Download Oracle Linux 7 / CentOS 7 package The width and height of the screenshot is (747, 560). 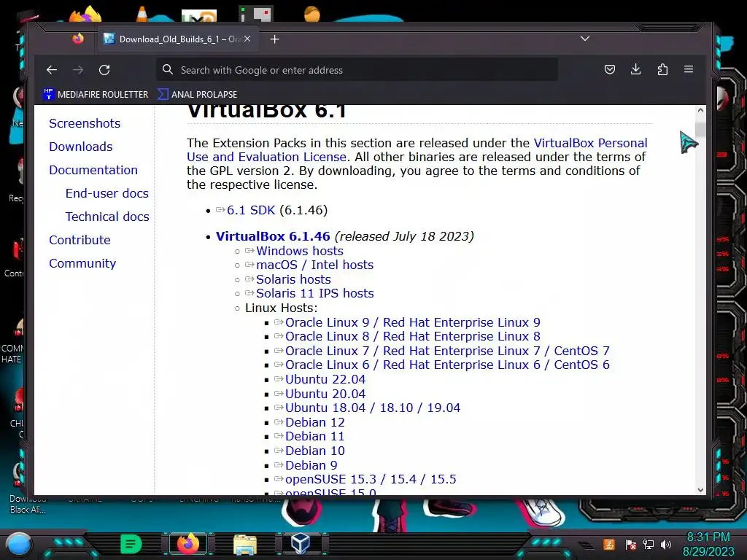pyautogui.click(x=447, y=351)
